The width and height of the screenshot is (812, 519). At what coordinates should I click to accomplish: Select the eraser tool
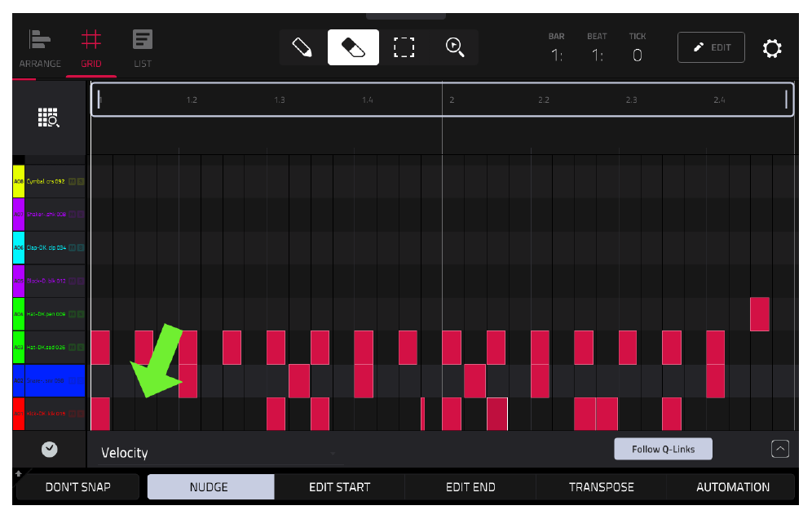tap(353, 47)
